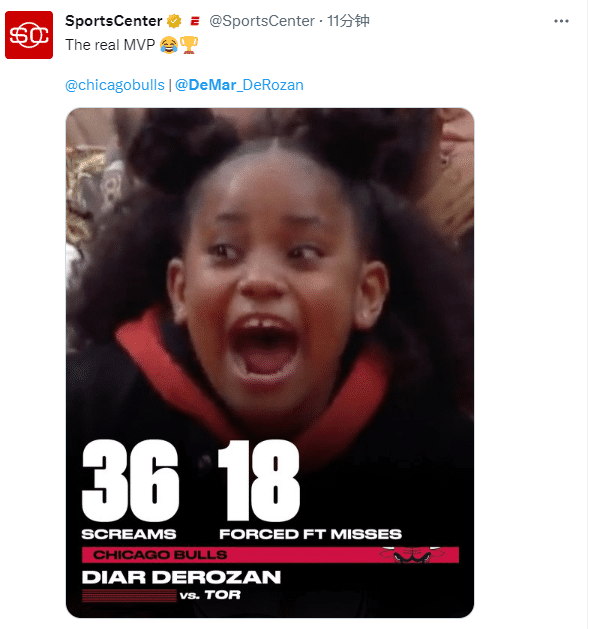Click the crying-laughing emoji
Image resolution: width=589 pixels, height=629 pixels.
[x=169, y=45]
